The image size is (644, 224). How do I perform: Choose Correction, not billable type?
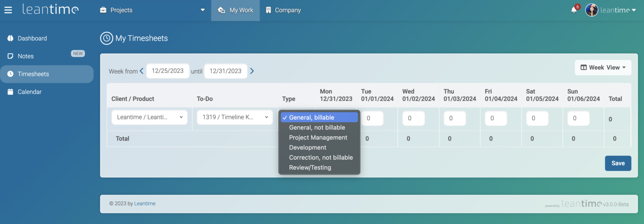(x=319, y=157)
